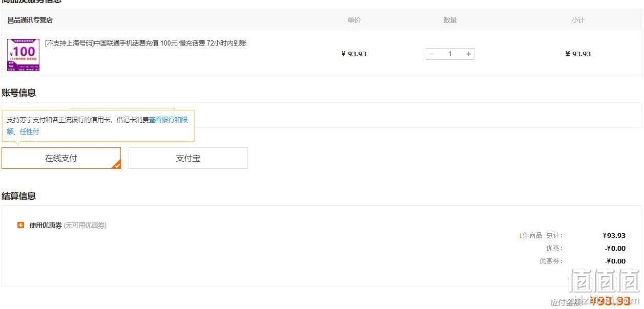
Task: Click the 结算信息 section heading
Action: [18, 196]
